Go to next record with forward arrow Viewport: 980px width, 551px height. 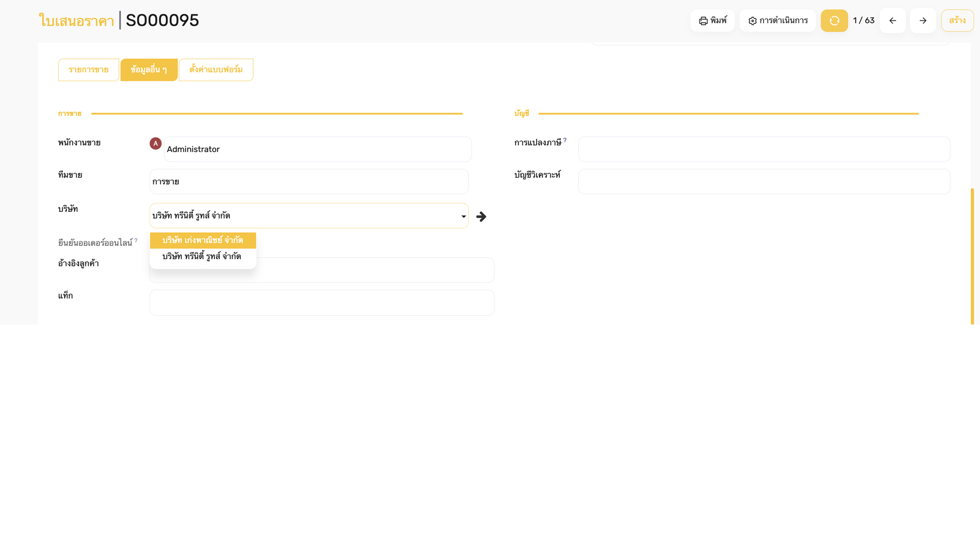tap(922, 20)
